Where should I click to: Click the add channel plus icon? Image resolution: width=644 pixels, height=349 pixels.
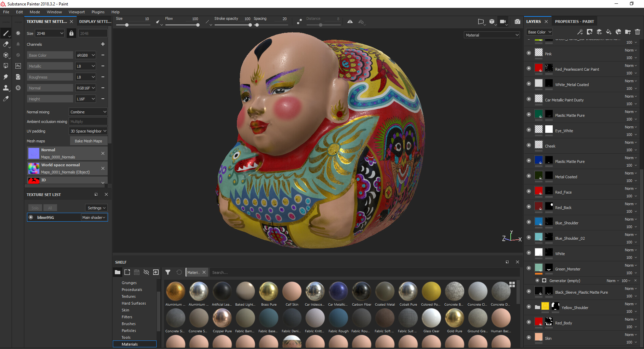pyautogui.click(x=103, y=44)
